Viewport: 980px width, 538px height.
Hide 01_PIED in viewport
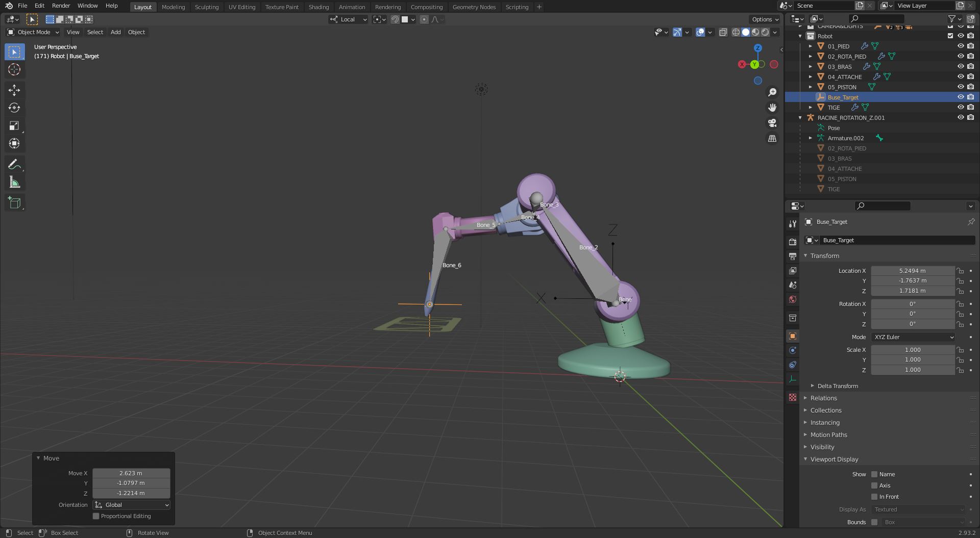tap(960, 46)
